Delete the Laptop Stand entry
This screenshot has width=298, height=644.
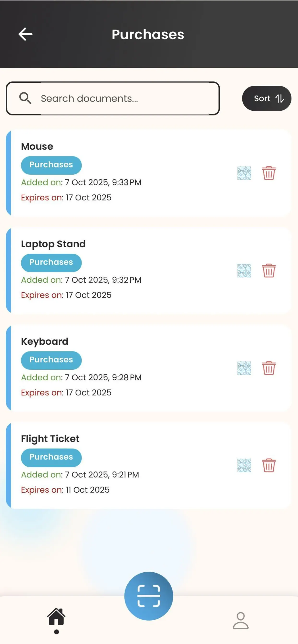click(269, 270)
